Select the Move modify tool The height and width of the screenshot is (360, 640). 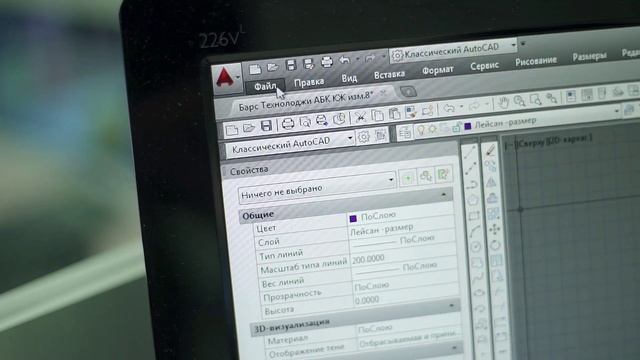[495, 229]
